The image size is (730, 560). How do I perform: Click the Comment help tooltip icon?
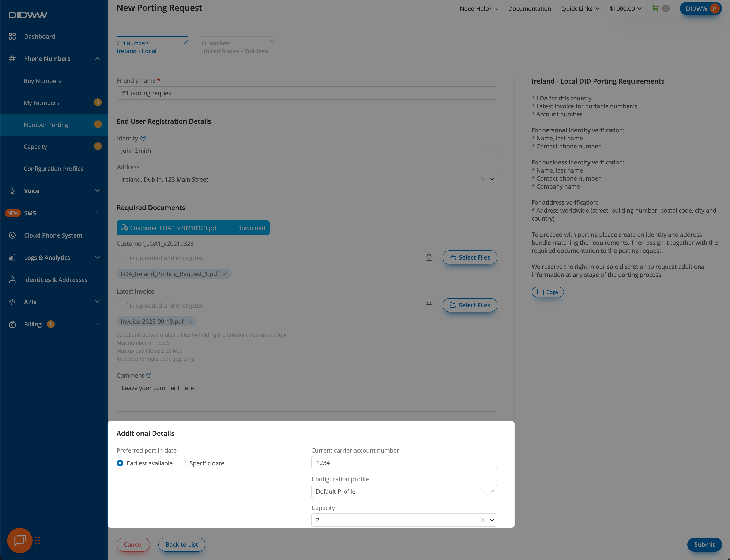pyautogui.click(x=149, y=375)
